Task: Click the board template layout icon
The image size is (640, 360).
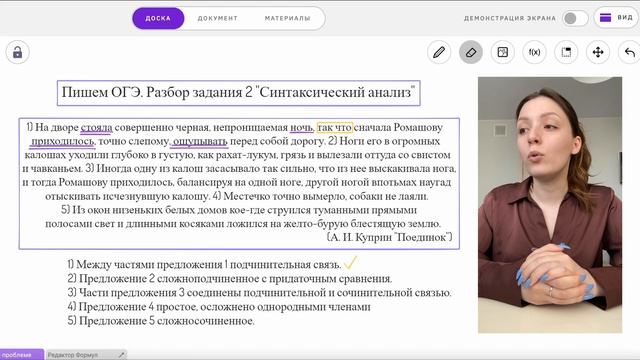Action: pyautogui.click(x=566, y=52)
